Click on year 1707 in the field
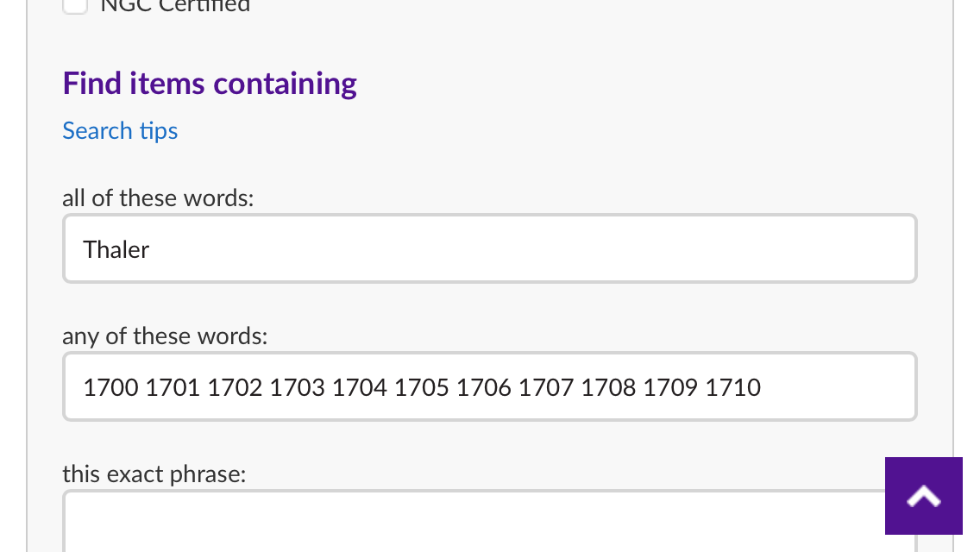This screenshot has height=552, width=980. (546, 387)
